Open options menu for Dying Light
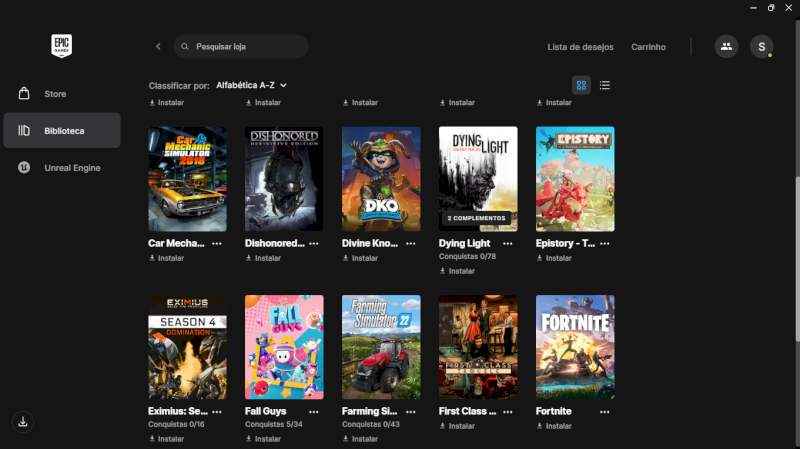The height and width of the screenshot is (449, 800). [x=508, y=243]
